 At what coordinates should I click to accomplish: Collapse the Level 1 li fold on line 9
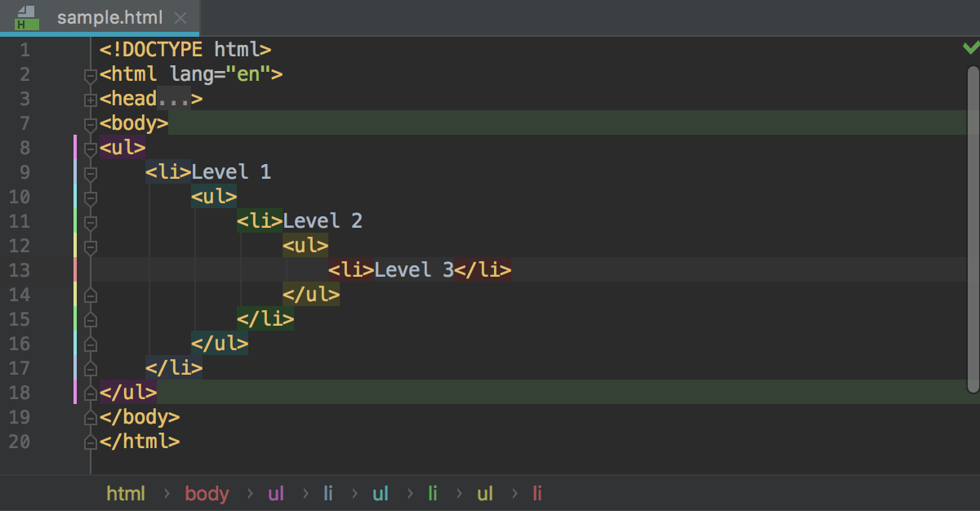[x=89, y=172]
